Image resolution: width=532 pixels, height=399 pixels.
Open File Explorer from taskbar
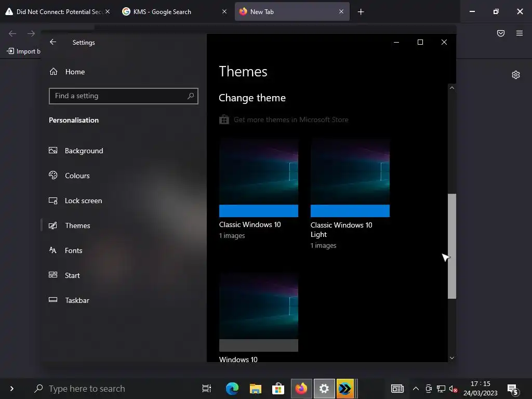(x=256, y=389)
